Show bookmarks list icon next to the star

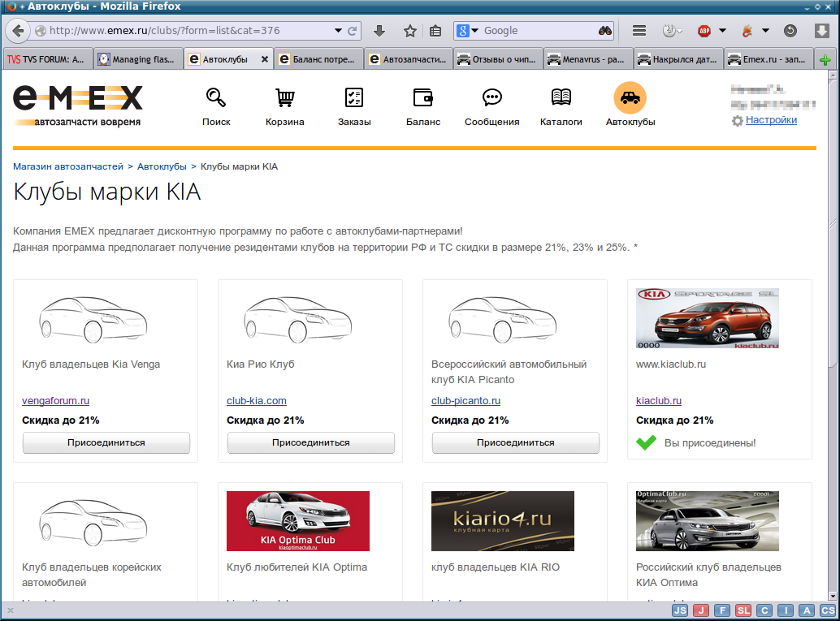[x=435, y=31]
